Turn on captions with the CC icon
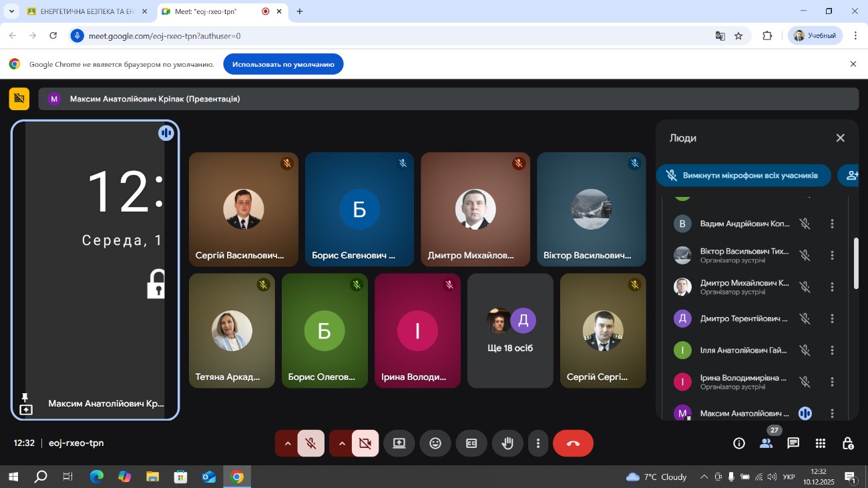Viewport: 868px width, 488px height. click(471, 443)
